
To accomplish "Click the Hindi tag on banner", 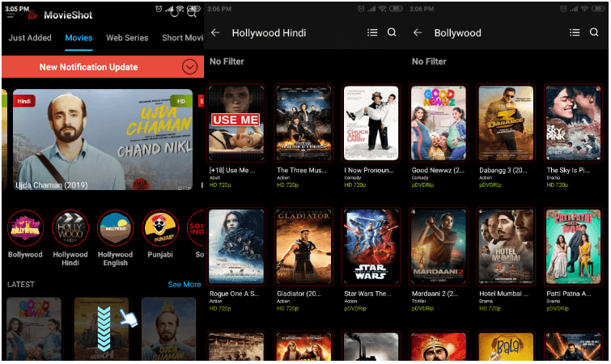I will 23,101.
